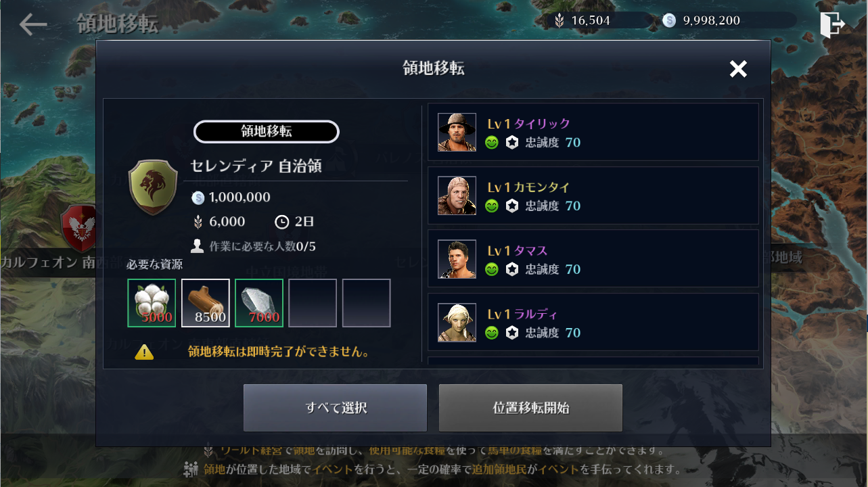
Task: Click the yellow warning triangle icon
Action: point(144,352)
